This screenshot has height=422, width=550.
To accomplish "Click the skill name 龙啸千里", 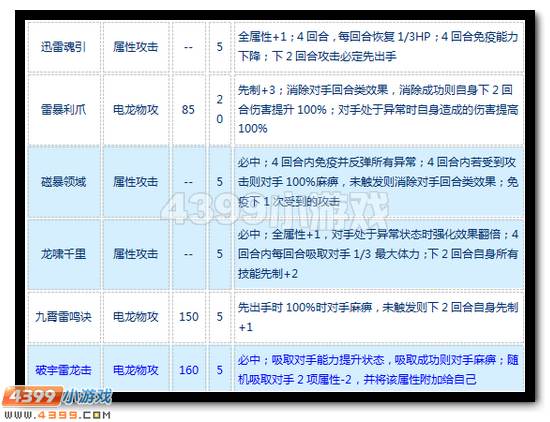I will point(63,254).
